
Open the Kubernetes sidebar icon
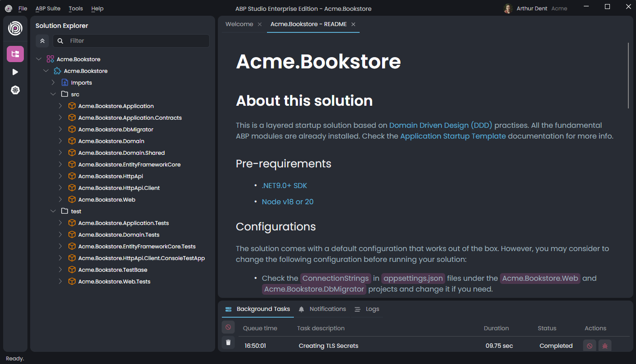click(x=15, y=90)
